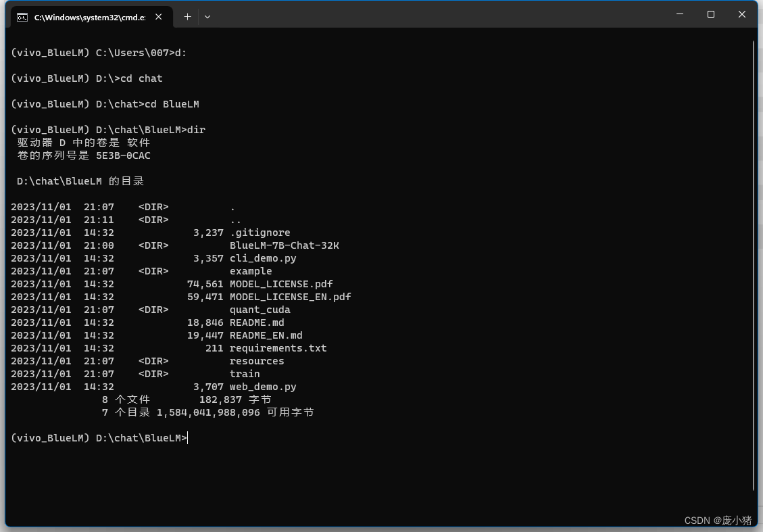Click the cmd icon in the tab

click(22, 18)
